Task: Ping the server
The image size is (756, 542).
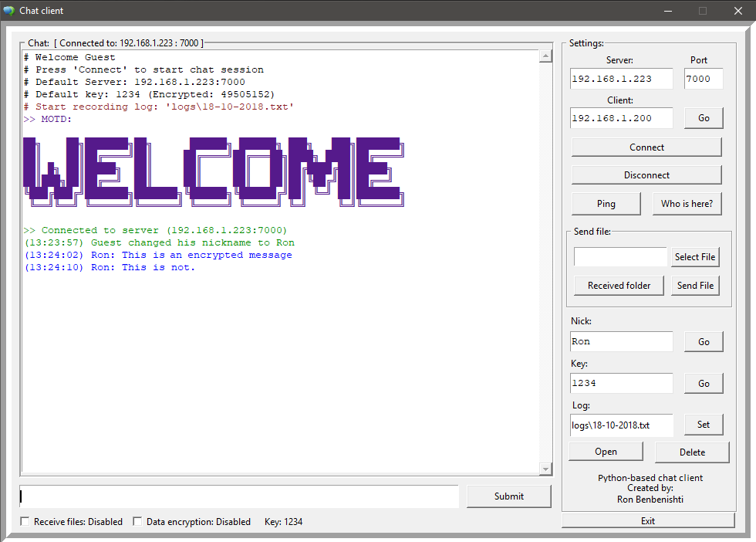Action: (x=606, y=204)
